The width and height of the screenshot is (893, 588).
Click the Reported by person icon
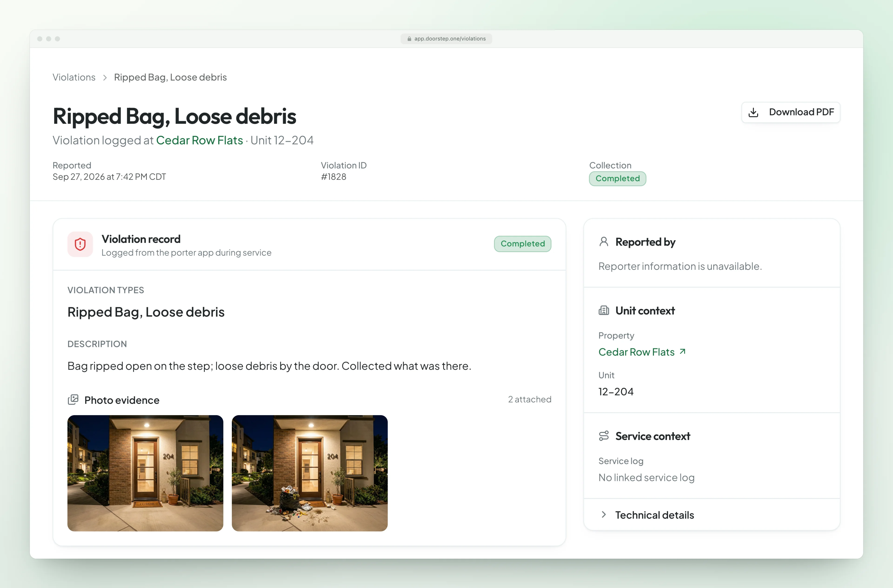(x=604, y=242)
